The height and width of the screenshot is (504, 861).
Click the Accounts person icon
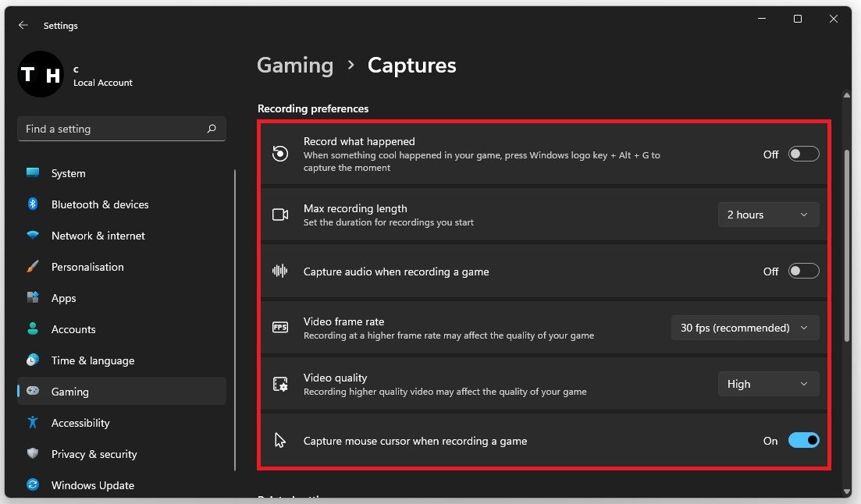33,329
